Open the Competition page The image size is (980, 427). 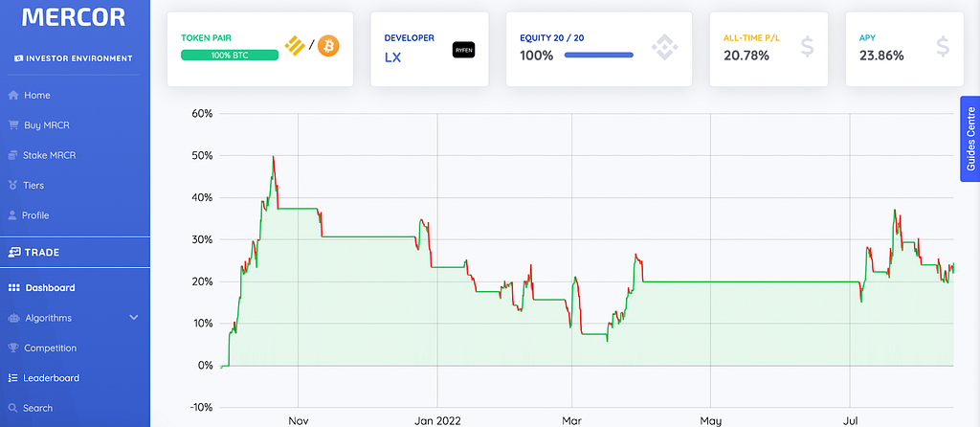(50, 348)
